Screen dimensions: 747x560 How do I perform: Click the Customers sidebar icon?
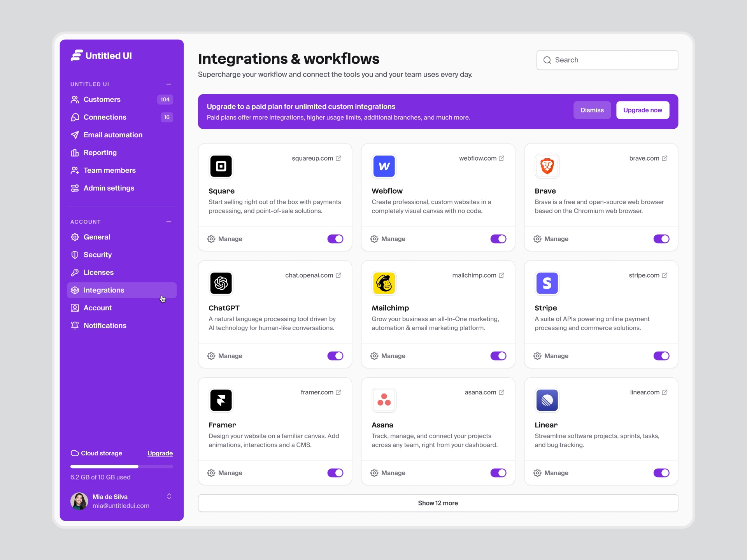click(75, 99)
